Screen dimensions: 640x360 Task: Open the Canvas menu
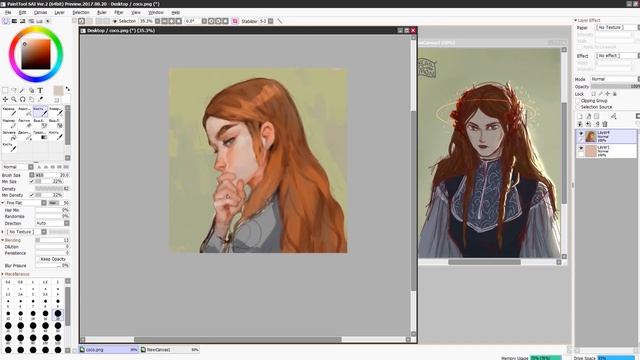pyautogui.click(x=40, y=13)
